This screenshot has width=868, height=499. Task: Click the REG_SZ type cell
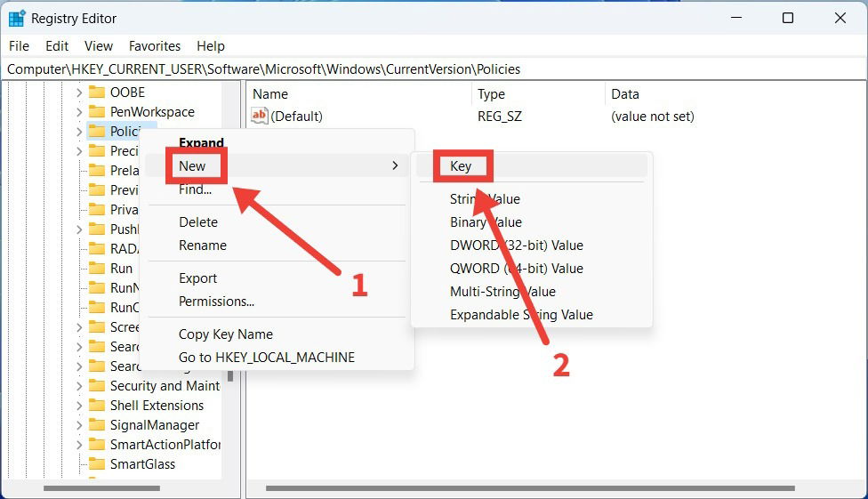(499, 117)
